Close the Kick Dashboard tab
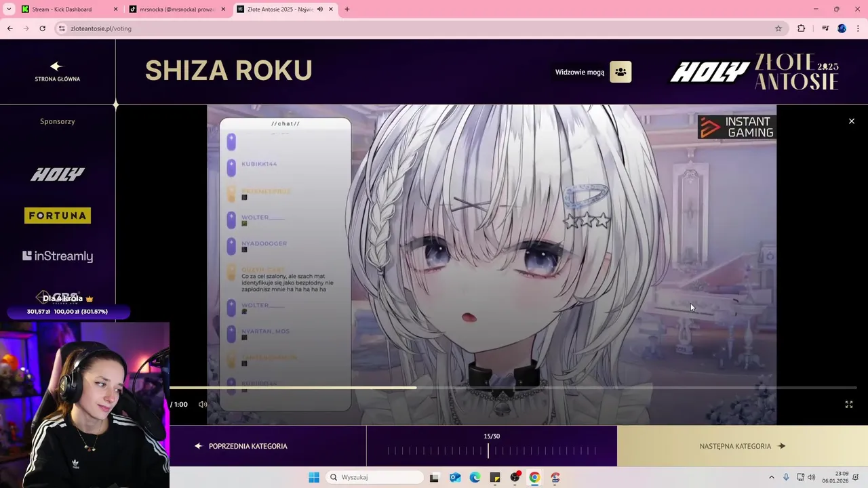 115,9
